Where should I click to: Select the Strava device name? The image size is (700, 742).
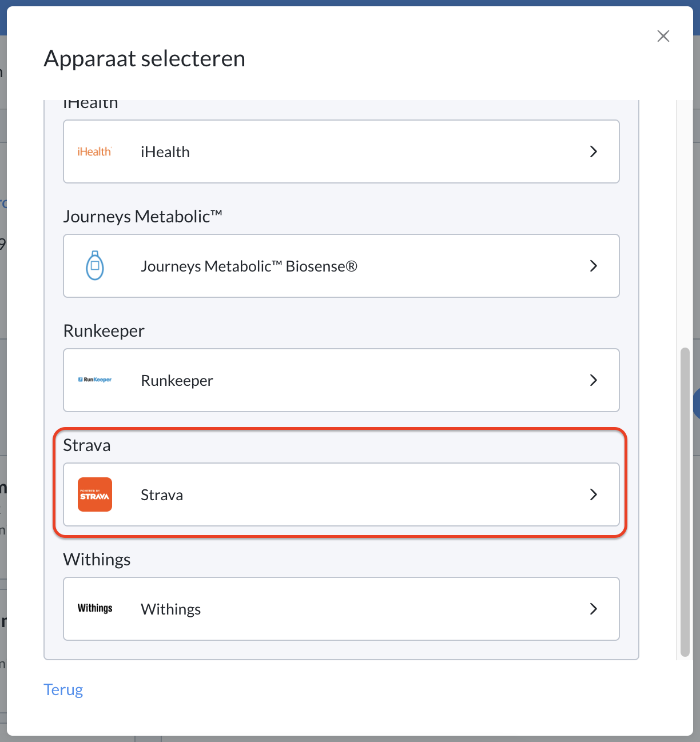[162, 495]
